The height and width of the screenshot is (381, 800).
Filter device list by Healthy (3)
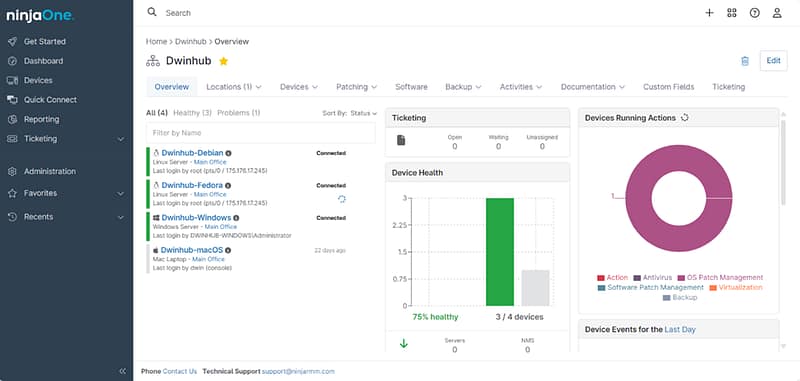coord(192,113)
